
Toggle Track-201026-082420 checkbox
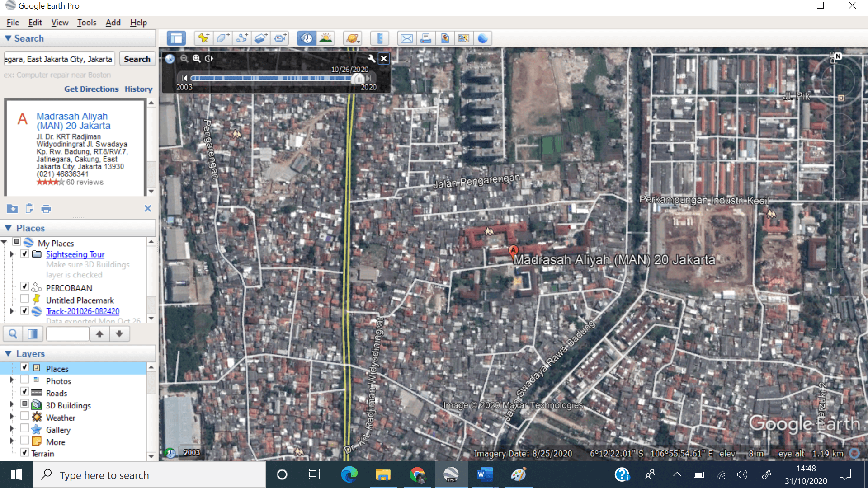click(x=25, y=311)
